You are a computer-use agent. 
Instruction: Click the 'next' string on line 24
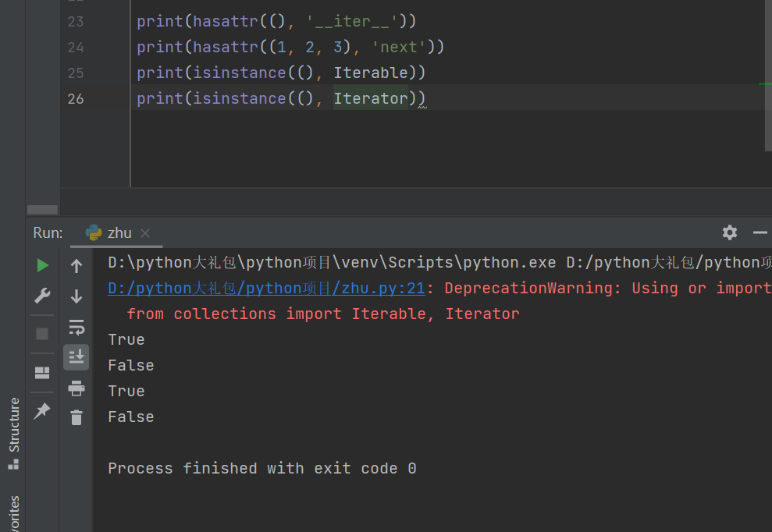pos(399,48)
